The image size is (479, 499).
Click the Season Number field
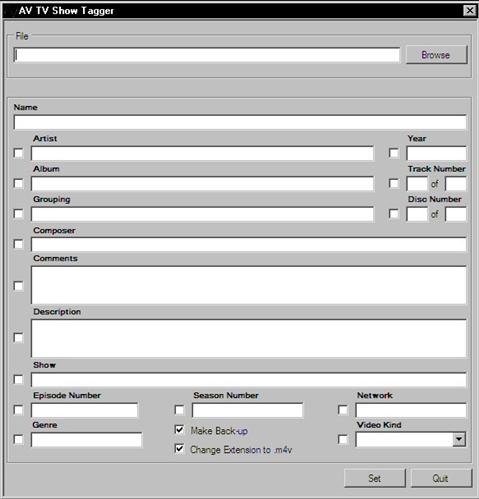click(x=247, y=410)
